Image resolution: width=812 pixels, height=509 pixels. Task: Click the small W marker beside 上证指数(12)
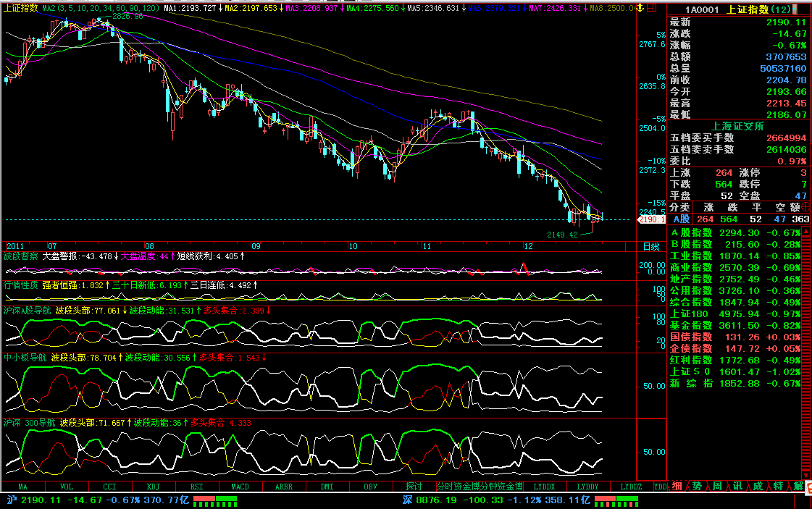click(795, 9)
